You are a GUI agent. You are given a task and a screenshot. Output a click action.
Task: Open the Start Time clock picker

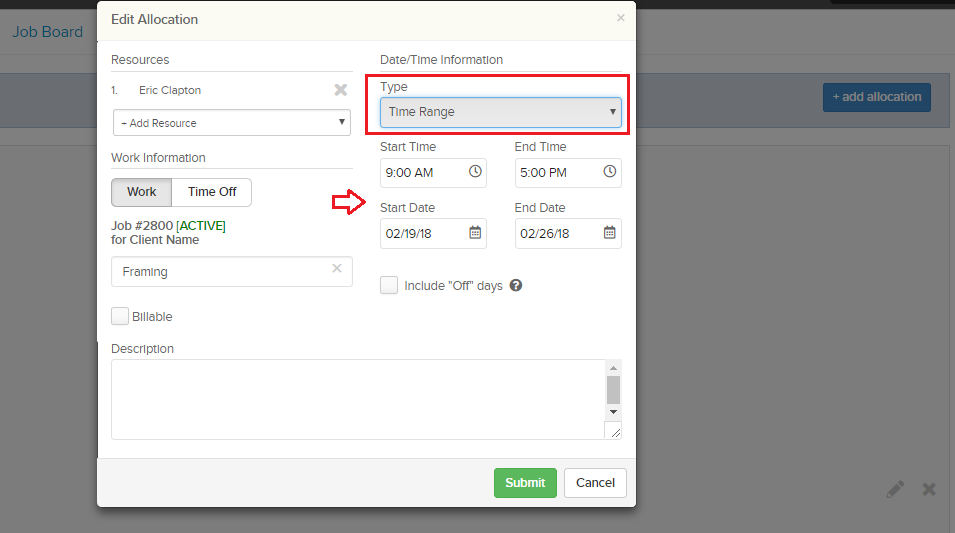click(x=475, y=172)
